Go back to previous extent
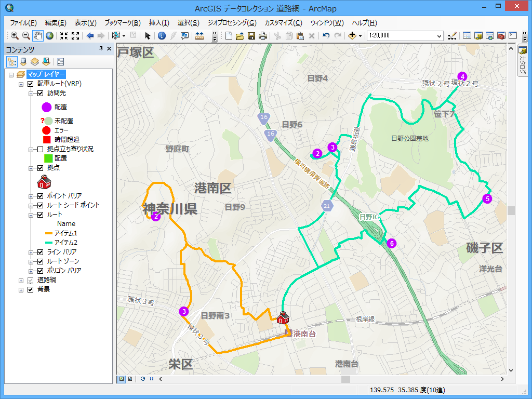The image size is (532, 399). pos(90,36)
